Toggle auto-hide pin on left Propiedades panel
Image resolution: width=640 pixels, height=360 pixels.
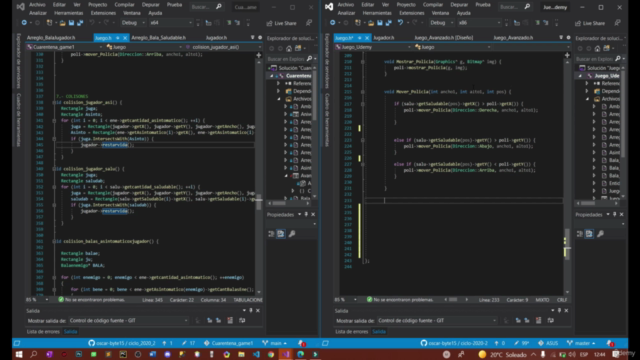coord(306,214)
